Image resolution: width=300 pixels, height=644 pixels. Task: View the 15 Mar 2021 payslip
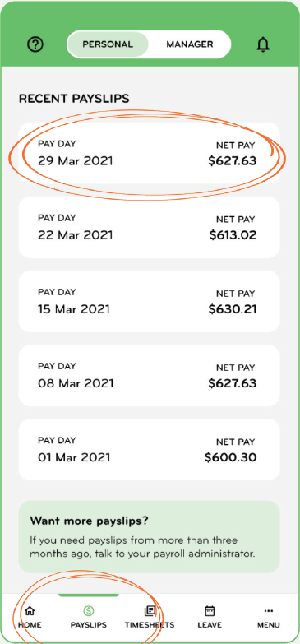[x=149, y=301]
